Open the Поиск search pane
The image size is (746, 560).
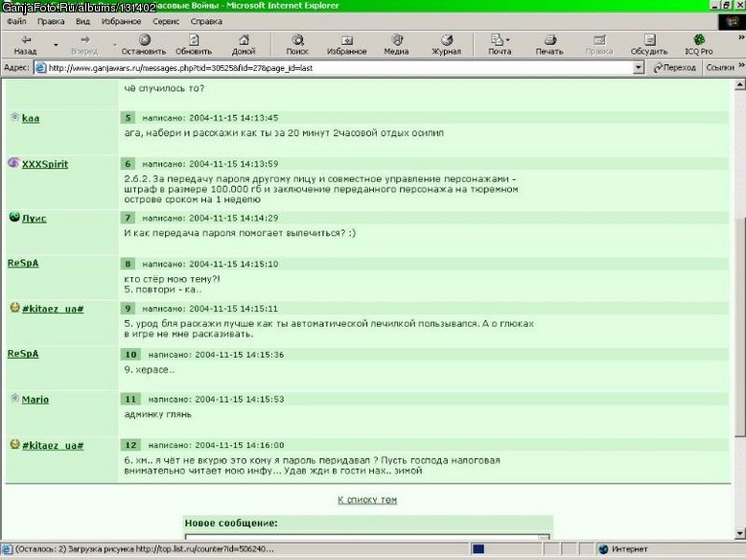(297, 45)
